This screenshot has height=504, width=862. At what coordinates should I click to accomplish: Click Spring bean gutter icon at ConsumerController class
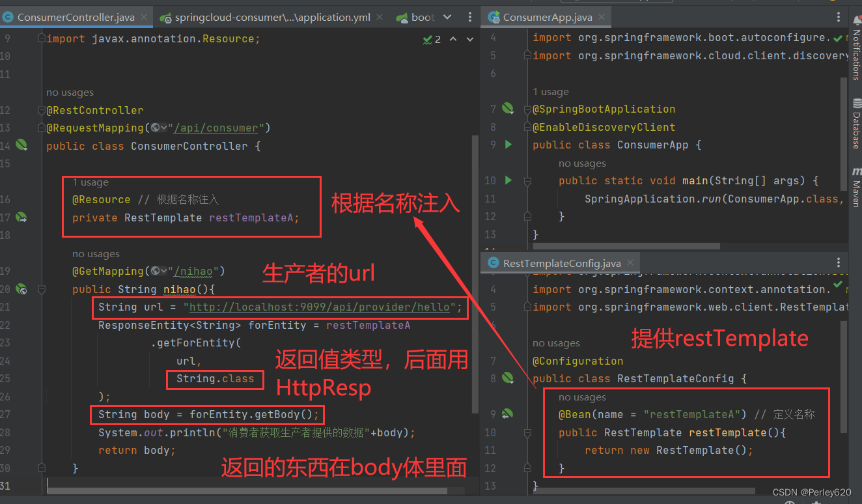[21, 145]
